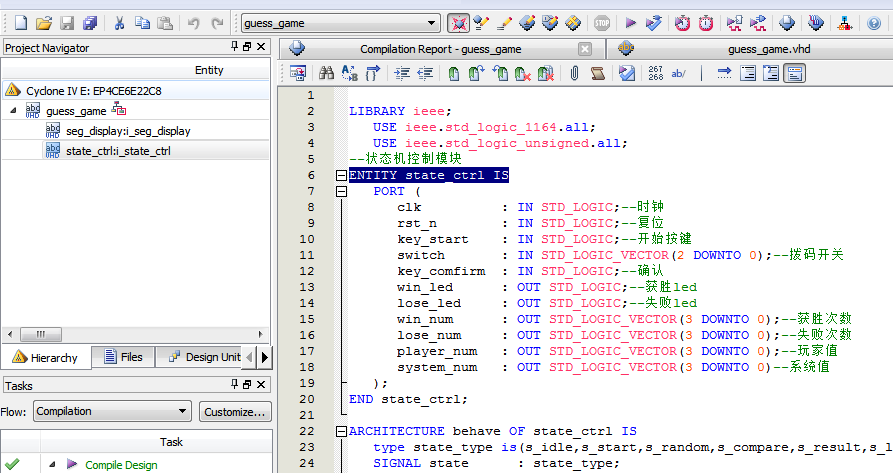Switch to the guess_game.vhd tab

point(769,49)
